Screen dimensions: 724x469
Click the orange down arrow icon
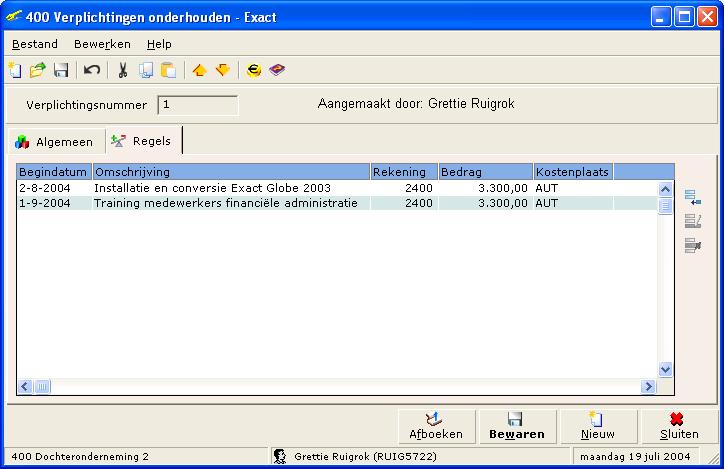tap(223, 70)
